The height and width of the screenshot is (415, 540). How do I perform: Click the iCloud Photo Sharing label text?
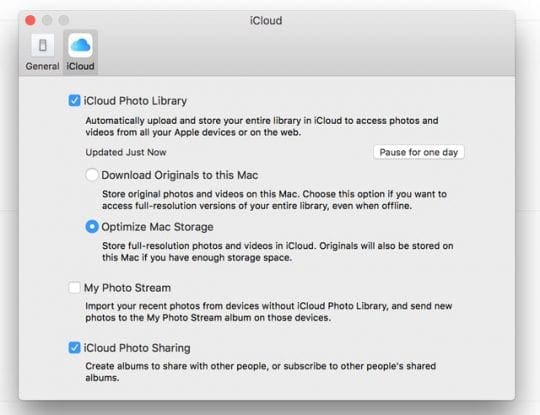coord(137,348)
